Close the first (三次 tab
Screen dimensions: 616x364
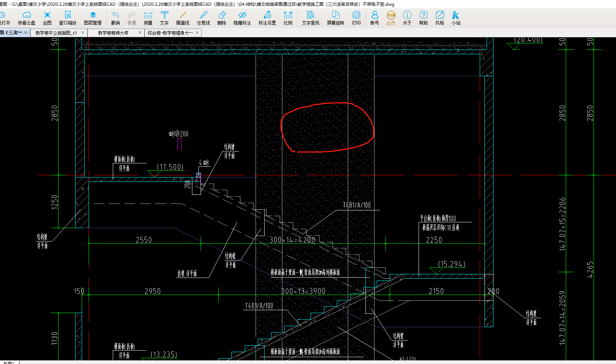(x=26, y=33)
